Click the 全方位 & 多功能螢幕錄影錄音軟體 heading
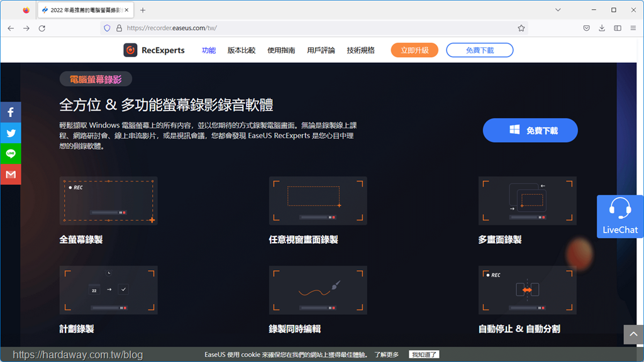This screenshot has width=644, height=362. [x=166, y=105]
